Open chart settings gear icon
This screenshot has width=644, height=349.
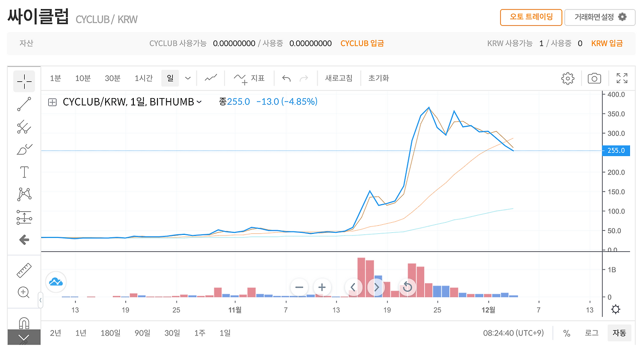pos(568,78)
